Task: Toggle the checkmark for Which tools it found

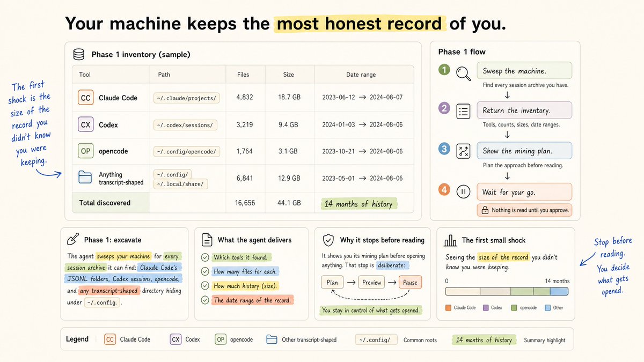Action: [205, 257]
